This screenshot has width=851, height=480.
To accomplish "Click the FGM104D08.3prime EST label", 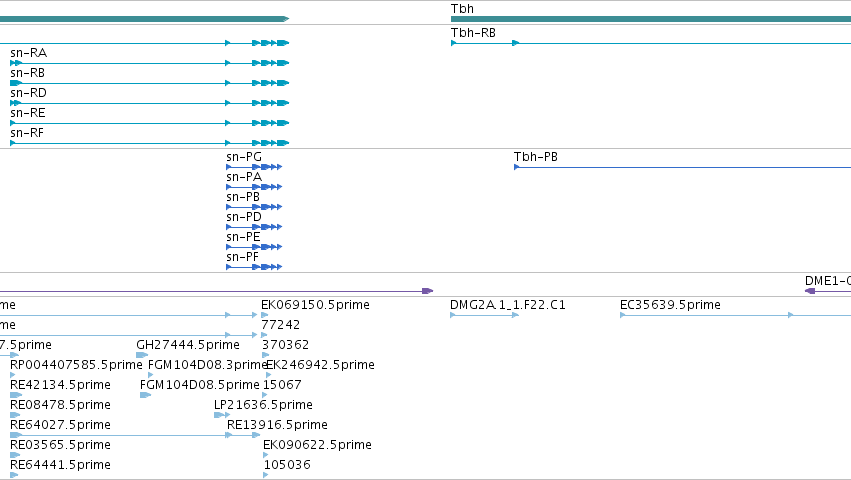I will (x=208, y=365).
